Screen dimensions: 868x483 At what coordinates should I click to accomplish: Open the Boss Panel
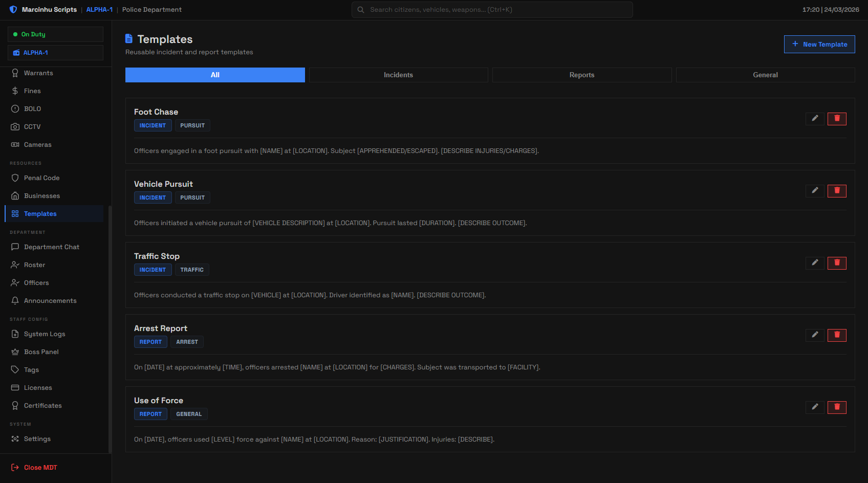point(54,352)
